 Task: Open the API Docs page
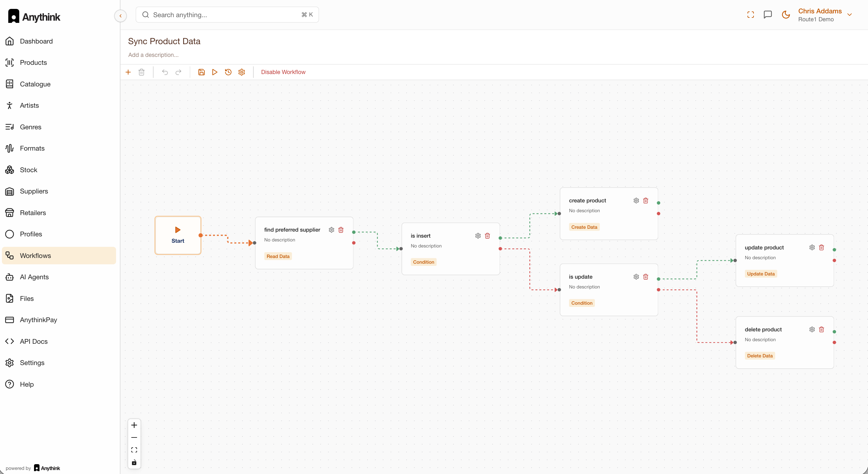tap(33, 341)
